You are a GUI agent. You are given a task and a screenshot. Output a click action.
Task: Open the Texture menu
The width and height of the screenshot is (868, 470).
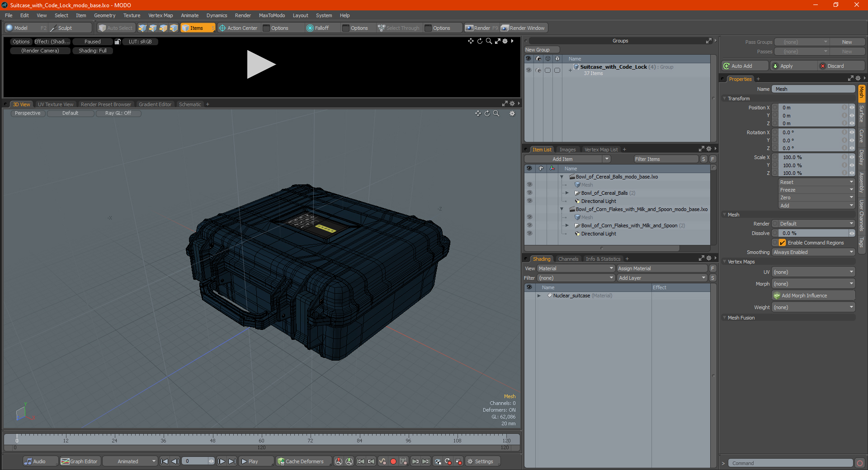[132, 15]
